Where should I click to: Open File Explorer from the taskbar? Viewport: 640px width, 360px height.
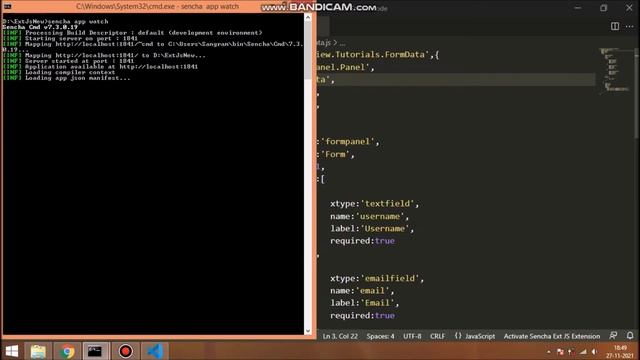38,351
